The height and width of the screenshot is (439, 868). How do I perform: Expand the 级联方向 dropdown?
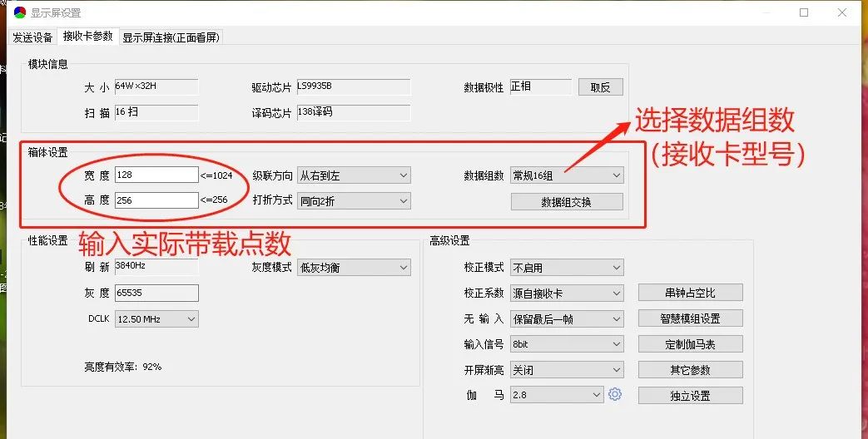click(x=354, y=175)
